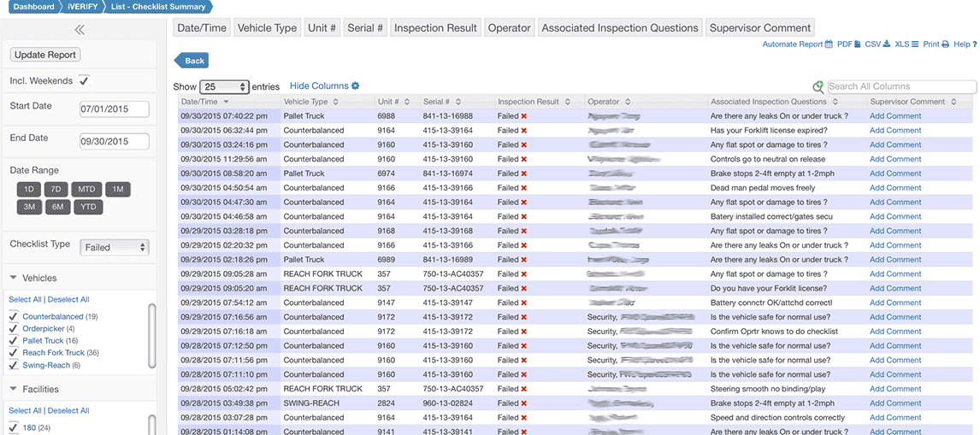Collapse the Vehicles section
This screenshot has width=980, height=435.
[x=14, y=278]
